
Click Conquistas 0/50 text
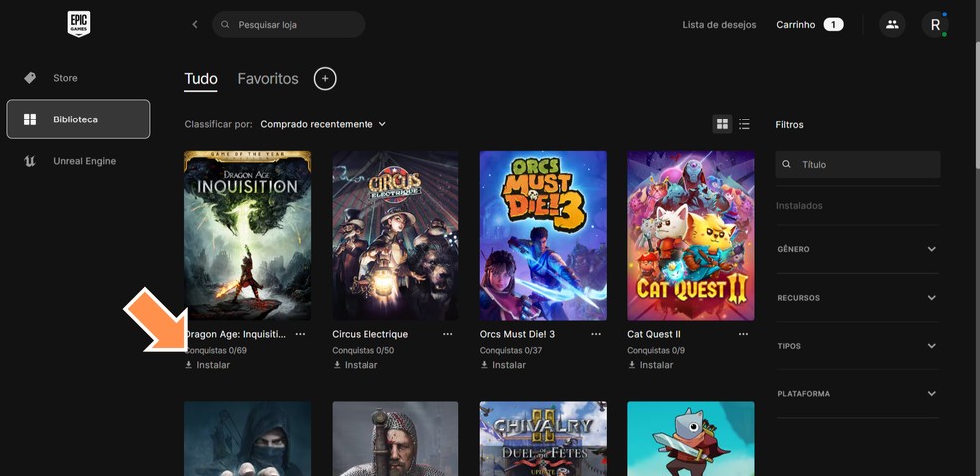click(364, 350)
